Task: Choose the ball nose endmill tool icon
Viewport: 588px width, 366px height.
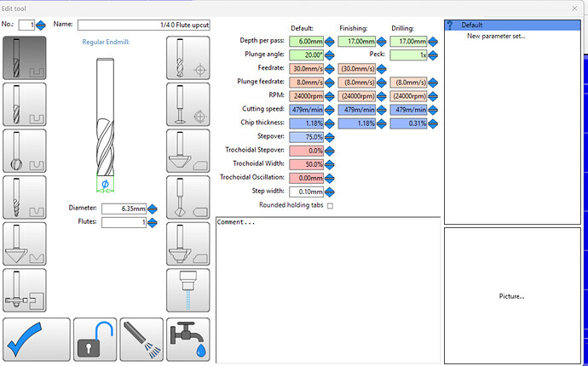Action: pyautogui.click(x=25, y=151)
